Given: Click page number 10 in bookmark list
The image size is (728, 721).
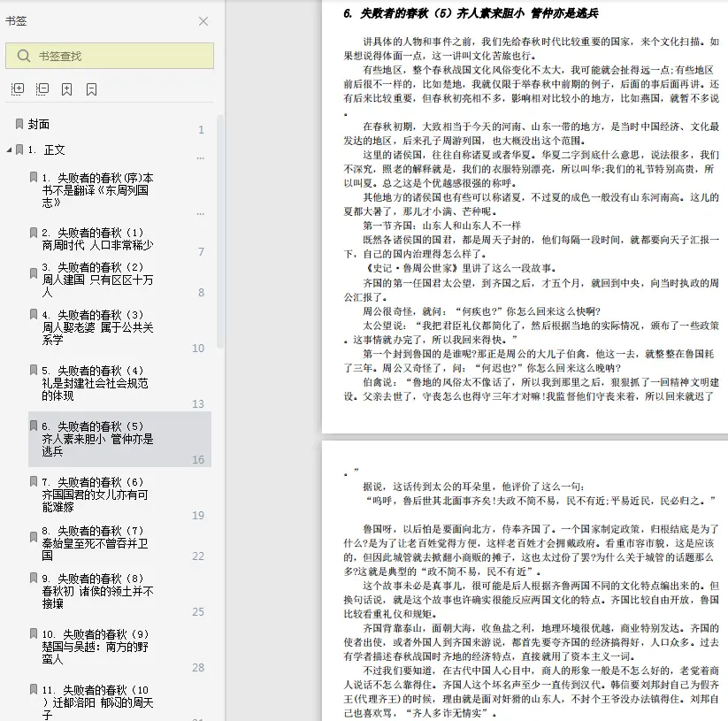Looking at the screenshot, I should click(198, 349).
